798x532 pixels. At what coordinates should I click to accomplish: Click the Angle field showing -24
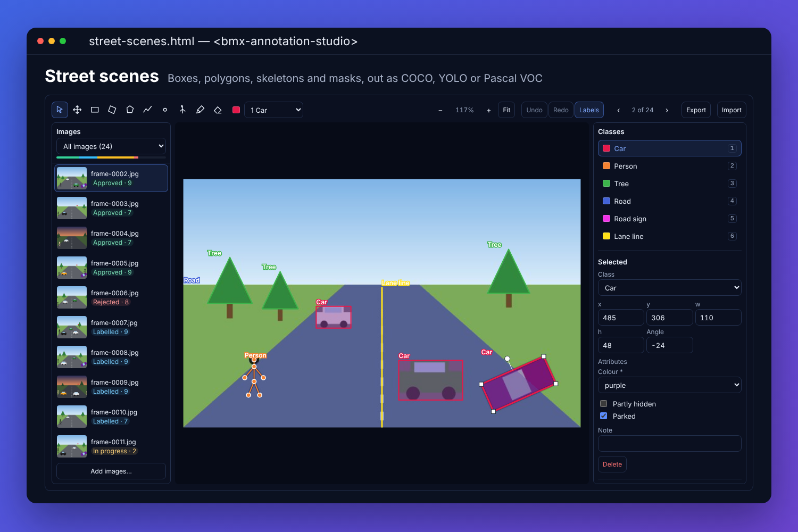point(669,345)
